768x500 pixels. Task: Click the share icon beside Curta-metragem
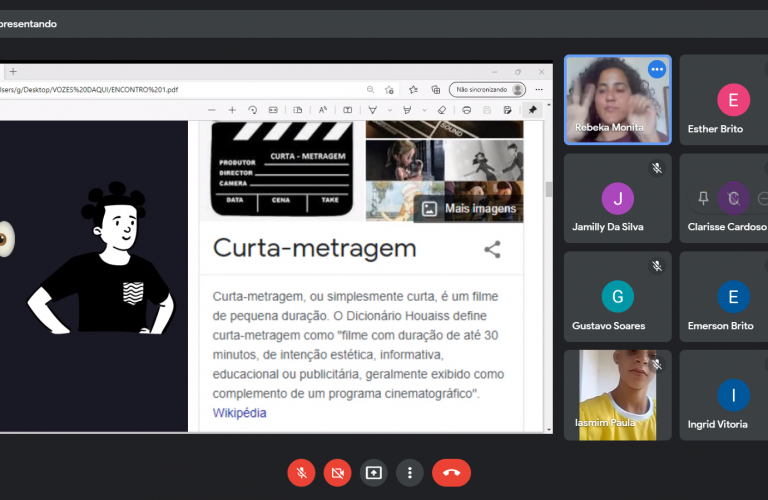pyautogui.click(x=492, y=249)
